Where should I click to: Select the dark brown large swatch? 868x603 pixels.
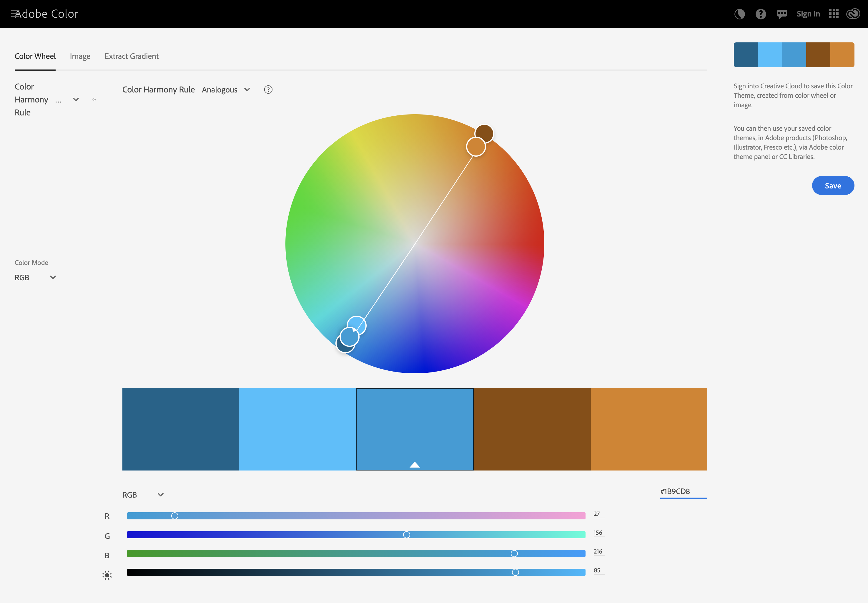532,429
